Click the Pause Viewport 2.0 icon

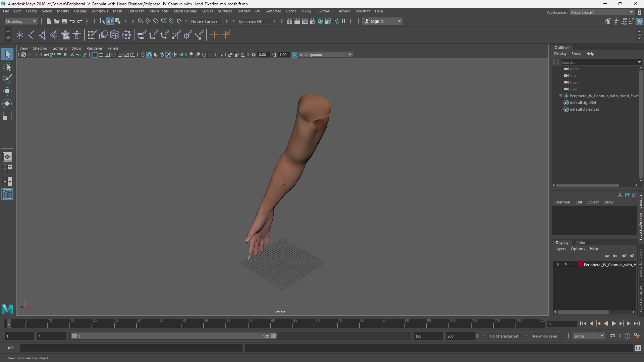[x=343, y=21]
